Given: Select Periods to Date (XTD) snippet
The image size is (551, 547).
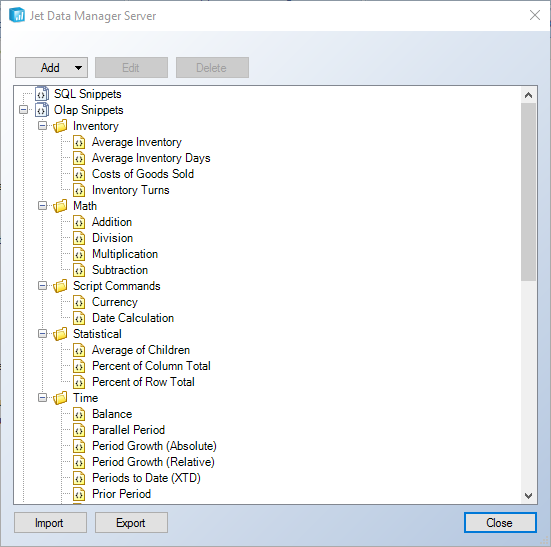Looking at the screenshot, I should coord(146,478).
